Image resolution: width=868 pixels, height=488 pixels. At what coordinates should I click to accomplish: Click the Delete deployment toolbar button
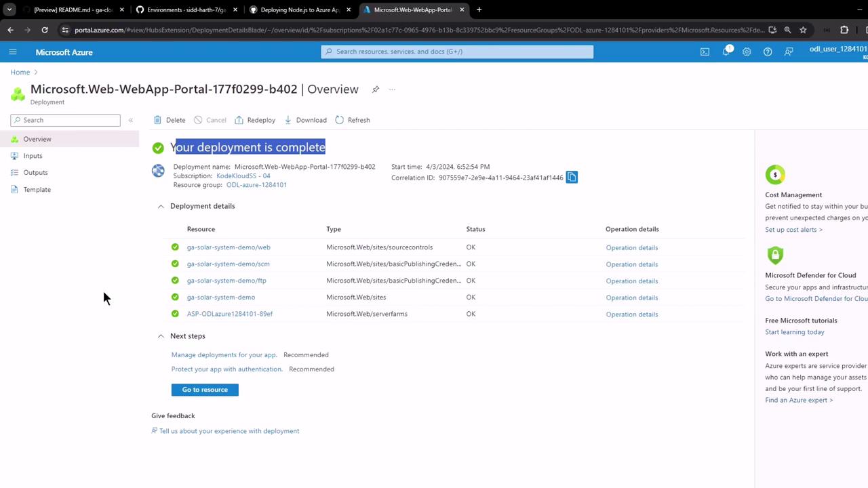[170, 120]
